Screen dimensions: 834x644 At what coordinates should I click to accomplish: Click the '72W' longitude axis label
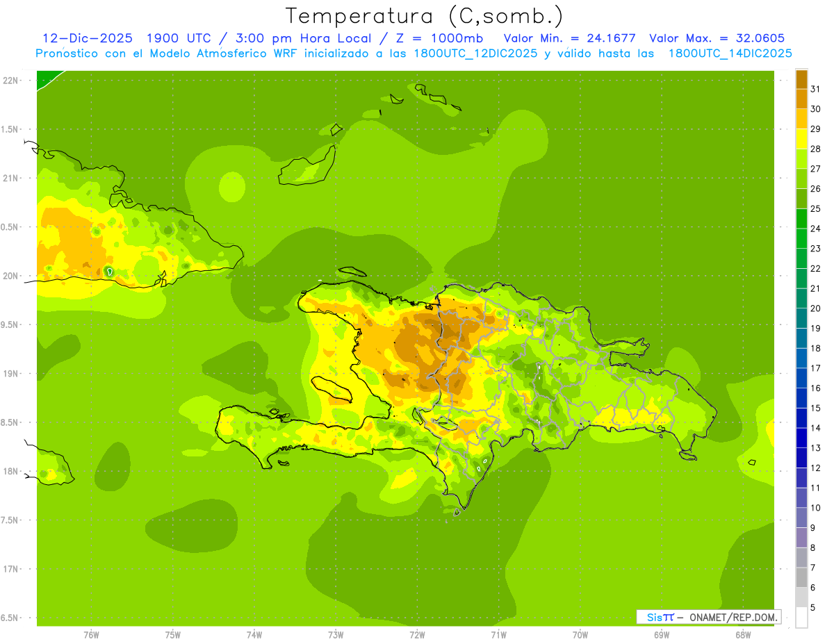(417, 634)
